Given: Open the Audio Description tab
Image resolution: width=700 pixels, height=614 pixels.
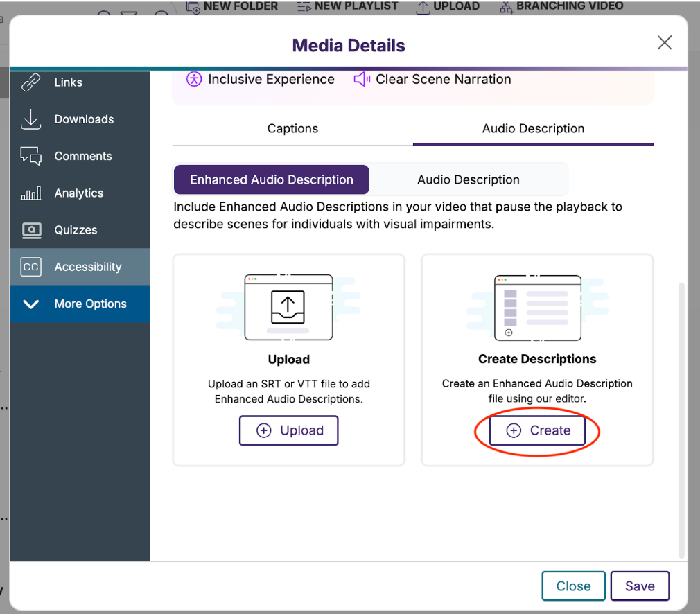Looking at the screenshot, I should 533,128.
